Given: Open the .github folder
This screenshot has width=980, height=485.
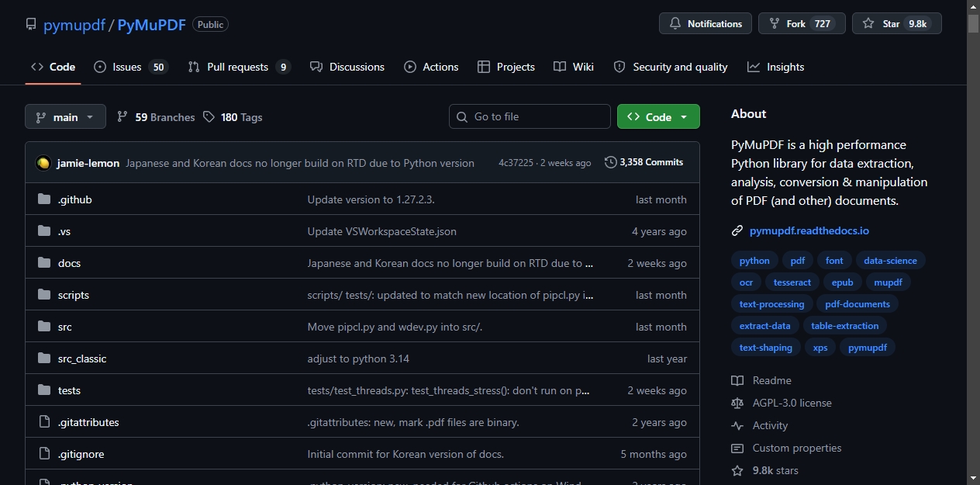Looking at the screenshot, I should (74, 199).
